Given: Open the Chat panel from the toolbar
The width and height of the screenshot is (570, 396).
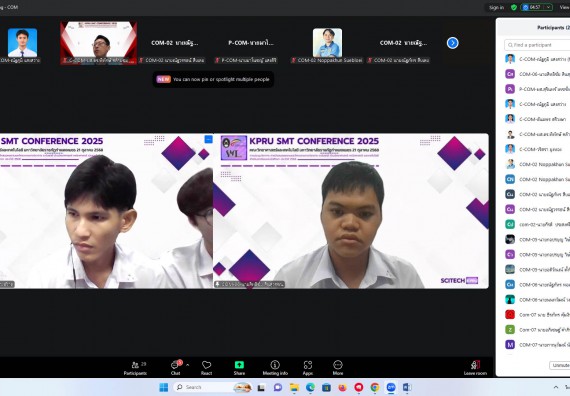Looking at the screenshot, I should pos(176,368).
